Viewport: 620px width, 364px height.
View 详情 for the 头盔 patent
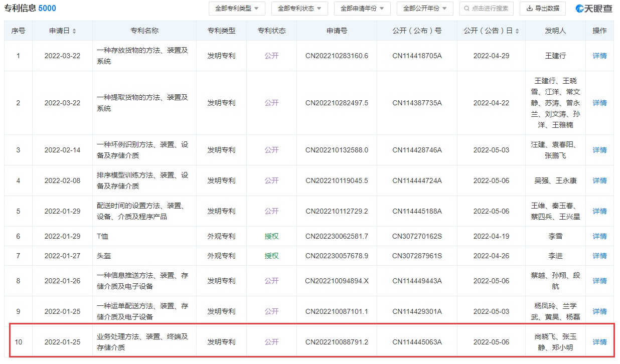tap(599, 256)
